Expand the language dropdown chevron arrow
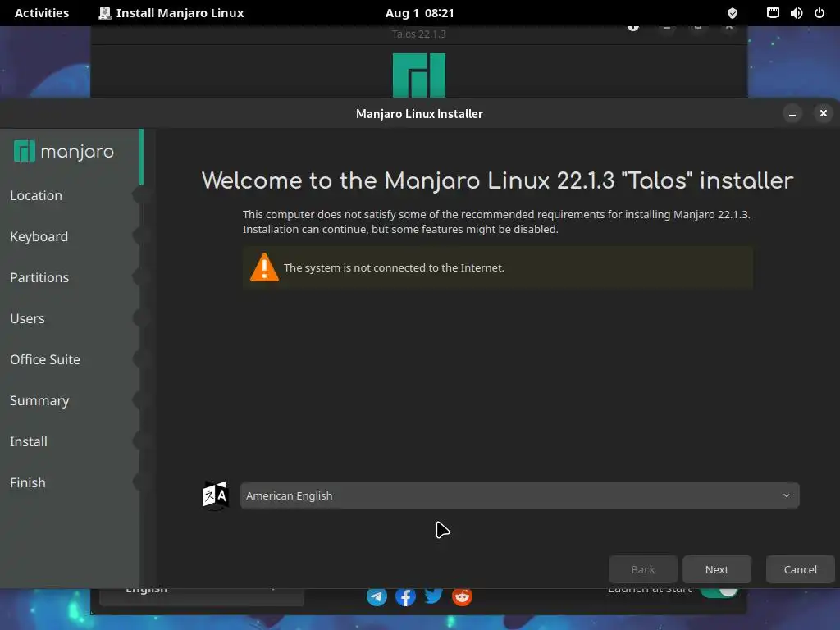The height and width of the screenshot is (630, 840). (x=787, y=495)
